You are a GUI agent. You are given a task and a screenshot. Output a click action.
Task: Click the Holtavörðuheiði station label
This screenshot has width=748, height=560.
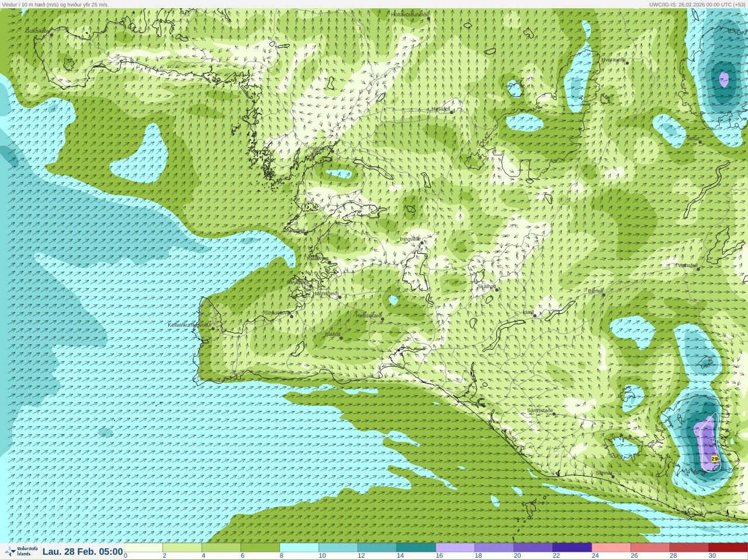pyautogui.click(x=410, y=14)
